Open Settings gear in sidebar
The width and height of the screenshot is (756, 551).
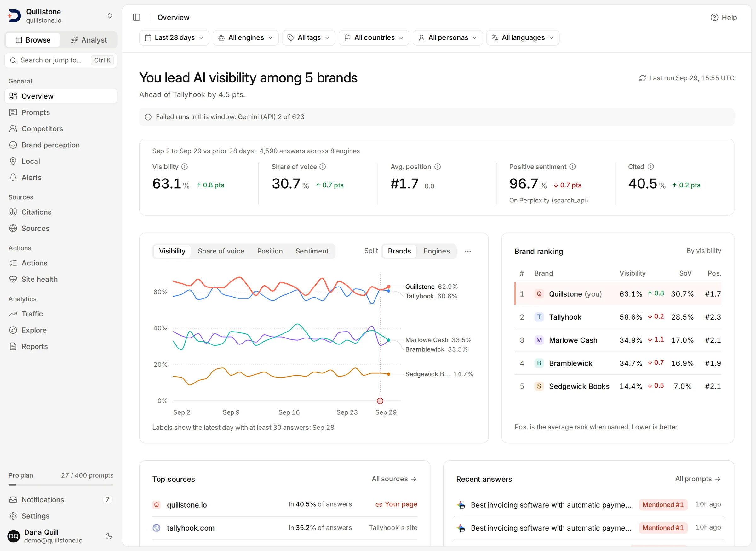(61, 516)
